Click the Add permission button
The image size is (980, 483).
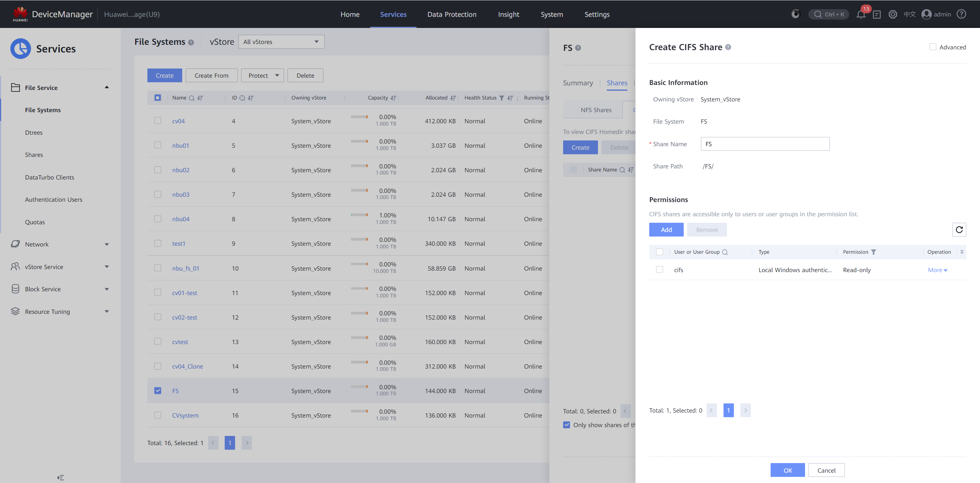pyautogui.click(x=666, y=230)
